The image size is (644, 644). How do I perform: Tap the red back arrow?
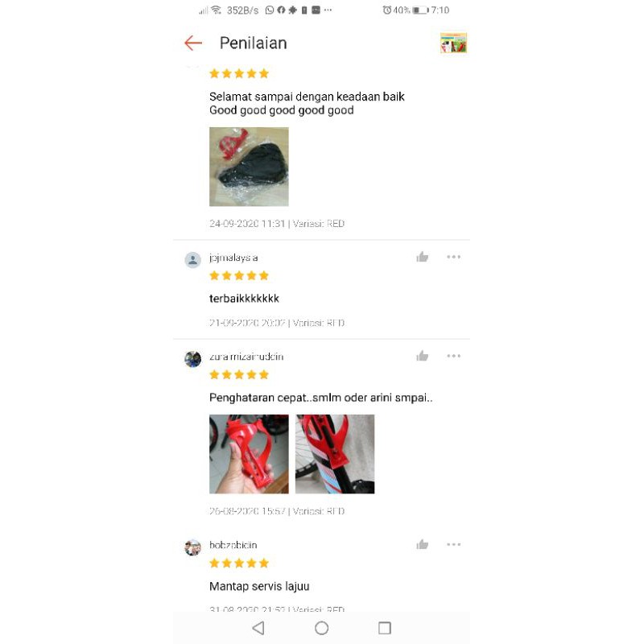pos(193,43)
